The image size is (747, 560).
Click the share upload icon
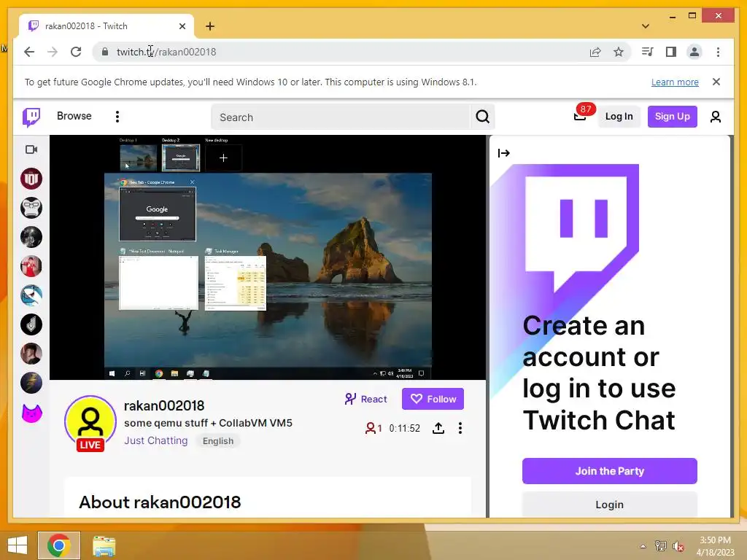click(x=438, y=428)
